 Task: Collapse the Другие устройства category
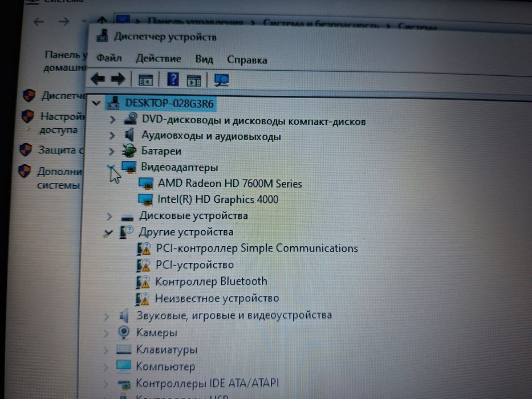tap(108, 233)
